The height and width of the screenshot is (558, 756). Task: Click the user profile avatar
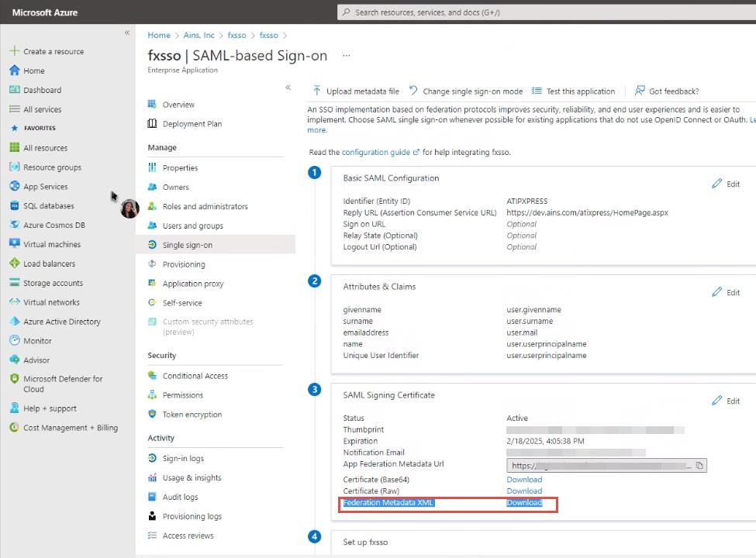[129, 208]
